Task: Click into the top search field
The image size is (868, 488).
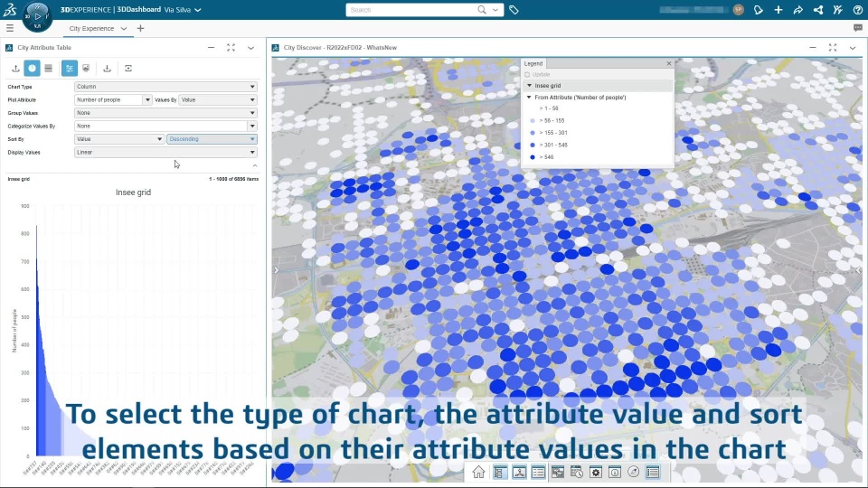Action: pyautogui.click(x=412, y=10)
